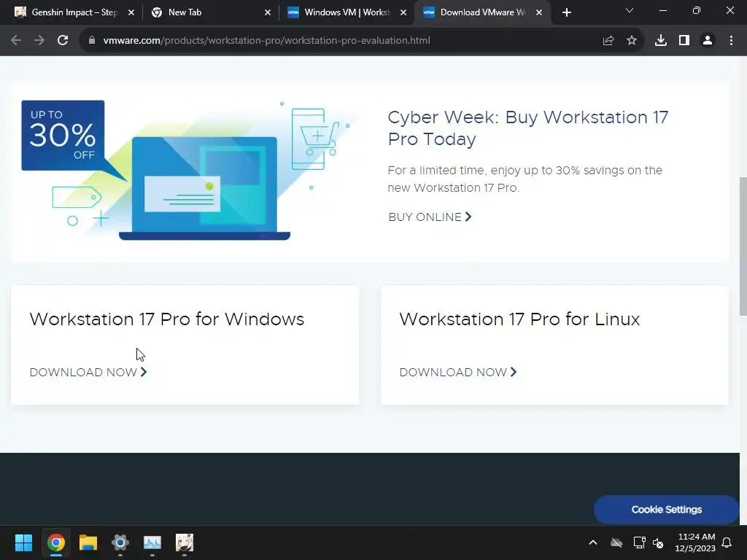Open the notifications bell icon

pos(727,542)
